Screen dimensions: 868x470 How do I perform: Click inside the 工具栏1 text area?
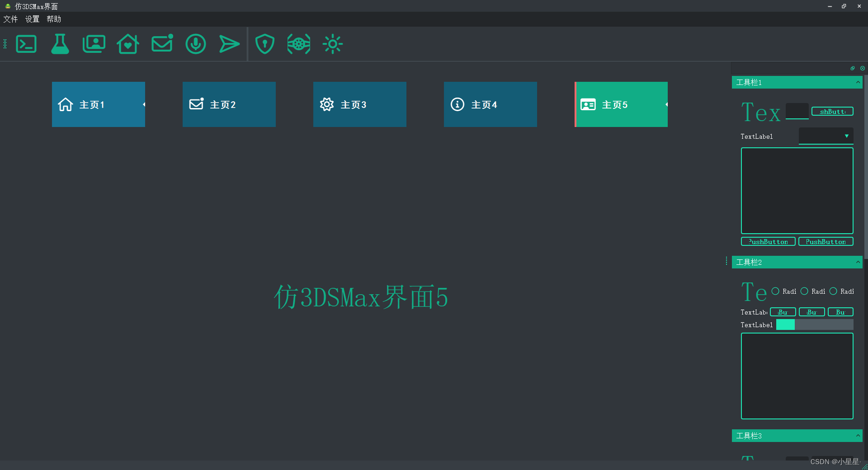click(797, 191)
